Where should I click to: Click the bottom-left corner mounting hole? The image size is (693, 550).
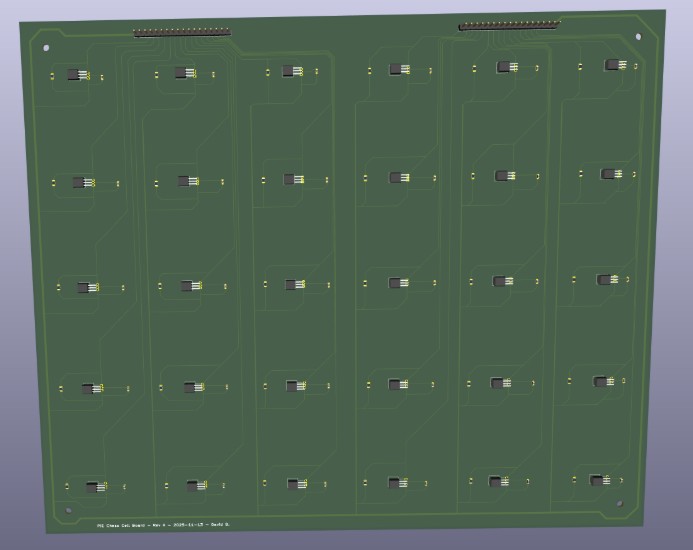69,511
